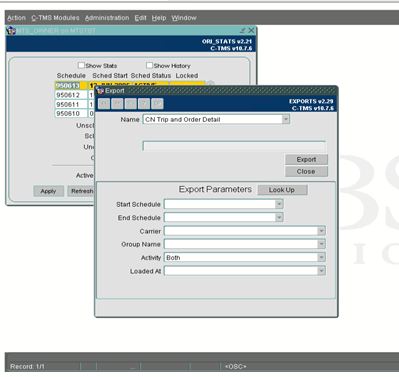Click Refresh in the MTS_OWNER window
The width and height of the screenshot is (399, 377).
click(81, 191)
